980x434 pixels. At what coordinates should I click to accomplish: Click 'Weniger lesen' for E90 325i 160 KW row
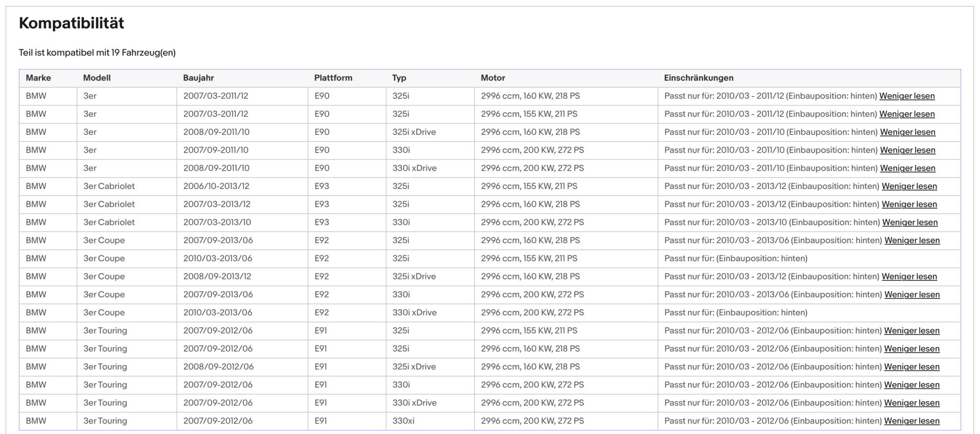pyautogui.click(x=907, y=96)
